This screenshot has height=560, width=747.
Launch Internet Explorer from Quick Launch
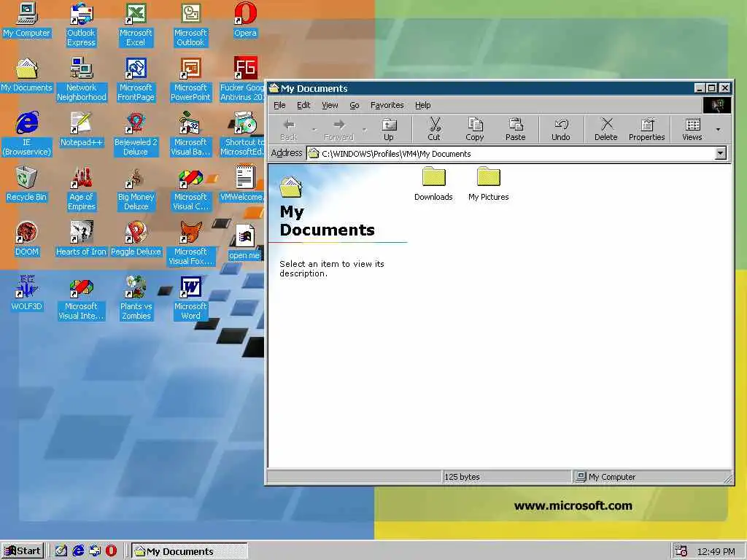(78, 551)
